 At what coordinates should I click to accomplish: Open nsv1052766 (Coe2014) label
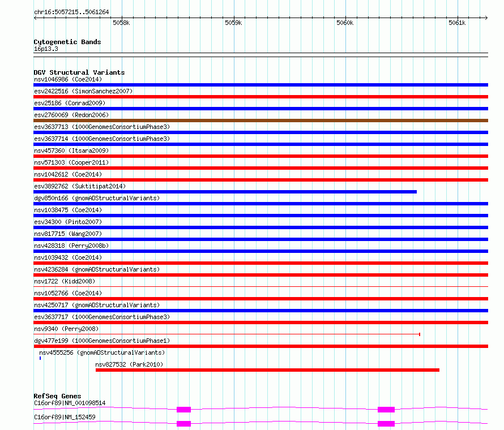(x=68, y=293)
